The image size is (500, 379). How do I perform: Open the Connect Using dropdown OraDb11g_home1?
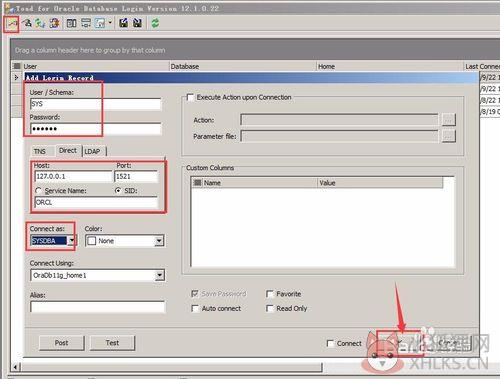tap(160, 275)
